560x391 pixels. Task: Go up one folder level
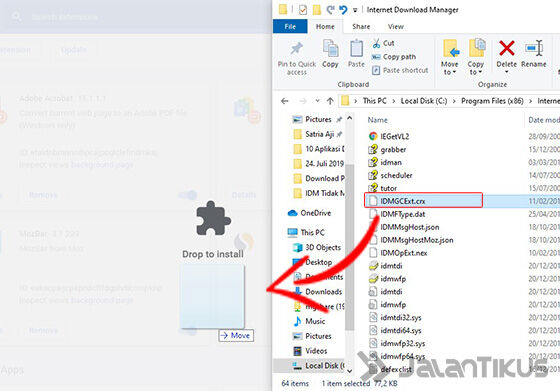pyautogui.click(x=330, y=101)
